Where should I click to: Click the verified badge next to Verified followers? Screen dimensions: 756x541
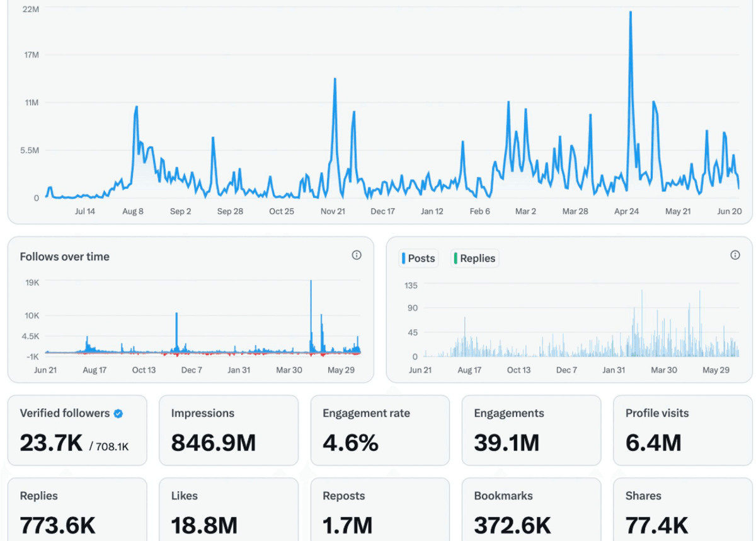coord(118,414)
